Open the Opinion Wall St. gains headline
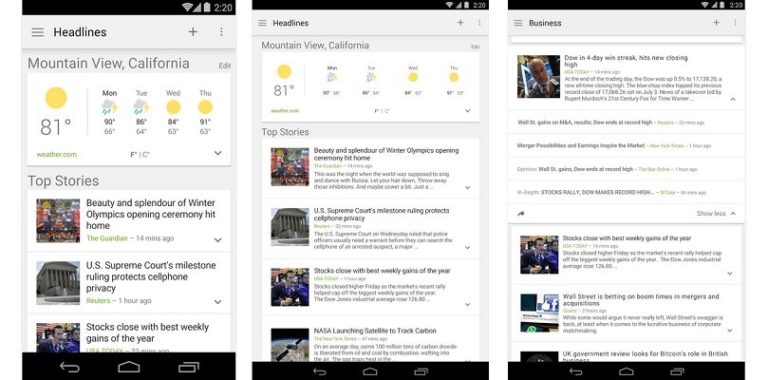Viewport: 768px width, 380px height. (x=585, y=169)
